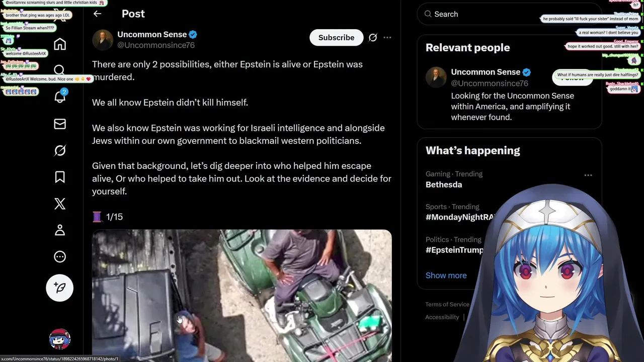Show more trending topics
644x362 pixels.
pyautogui.click(x=446, y=276)
